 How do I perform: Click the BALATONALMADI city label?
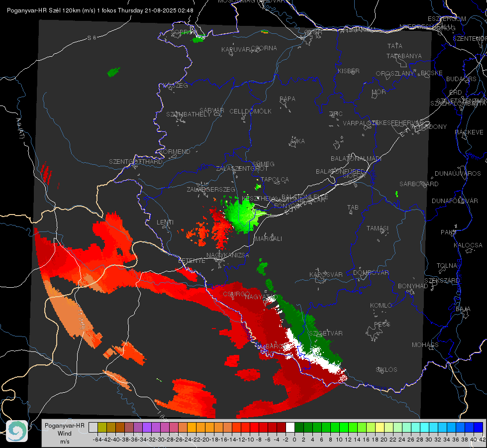356,159
